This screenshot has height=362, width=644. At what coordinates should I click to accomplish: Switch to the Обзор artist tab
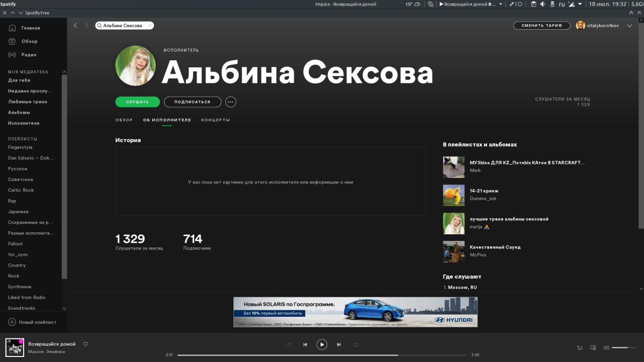pyautogui.click(x=124, y=120)
